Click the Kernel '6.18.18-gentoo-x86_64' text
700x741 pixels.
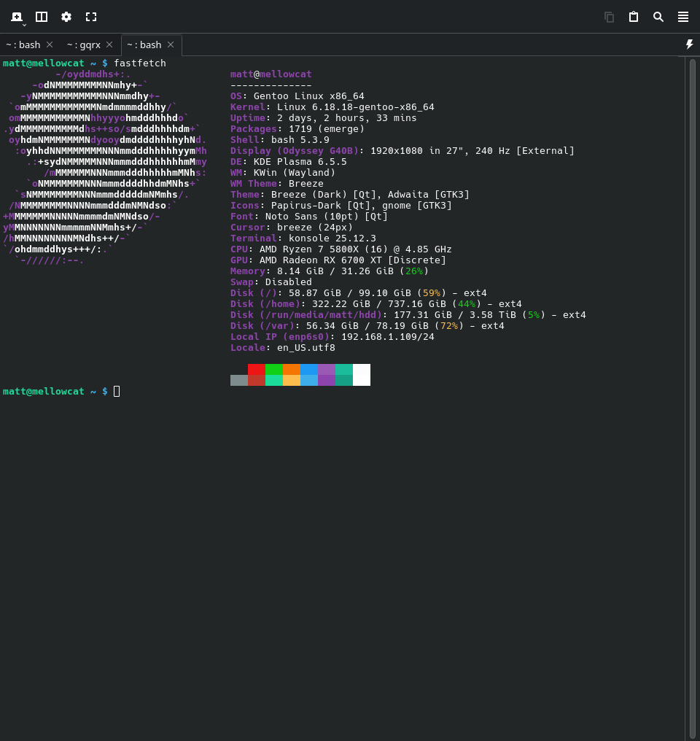373,106
